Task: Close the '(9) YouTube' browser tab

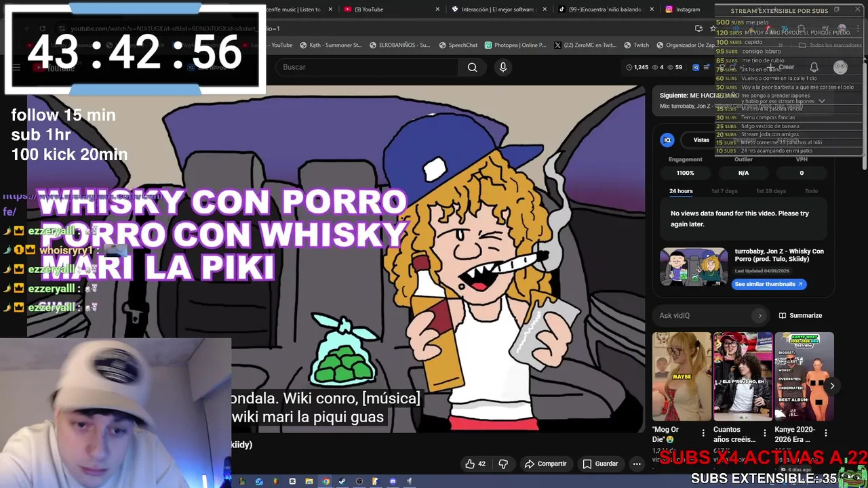Action: point(437,9)
